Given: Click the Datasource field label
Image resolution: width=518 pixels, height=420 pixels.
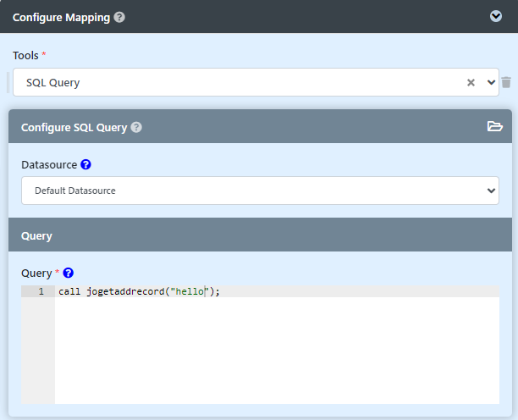Looking at the screenshot, I should pos(49,164).
